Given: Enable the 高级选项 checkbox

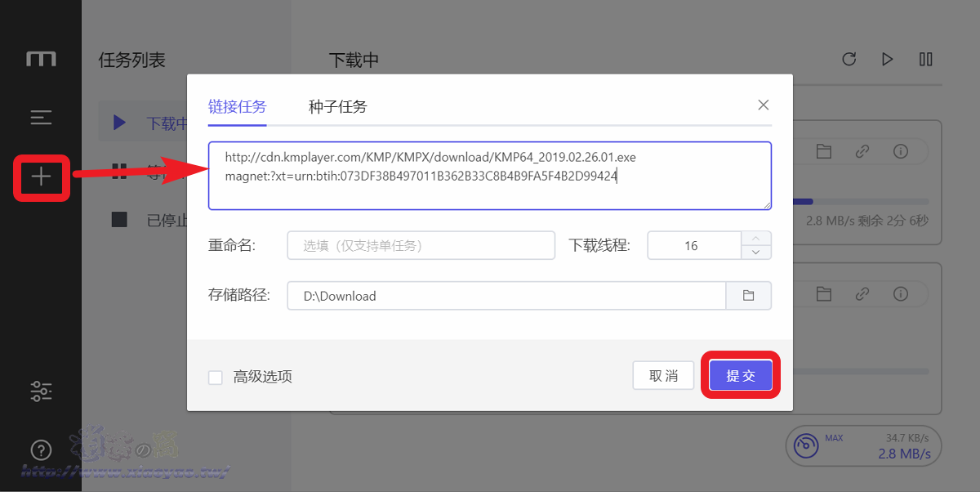Looking at the screenshot, I should pyautogui.click(x=216, y=377).
